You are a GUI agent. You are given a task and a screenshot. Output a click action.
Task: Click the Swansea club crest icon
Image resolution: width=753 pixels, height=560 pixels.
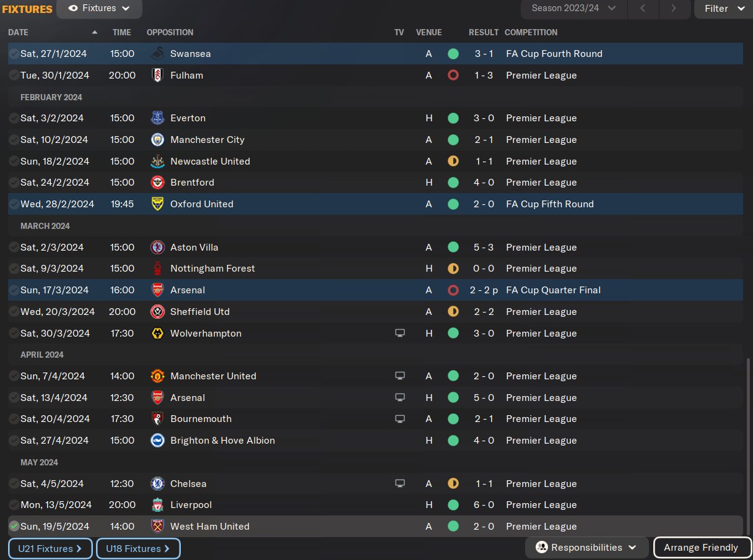click(158, 54)
